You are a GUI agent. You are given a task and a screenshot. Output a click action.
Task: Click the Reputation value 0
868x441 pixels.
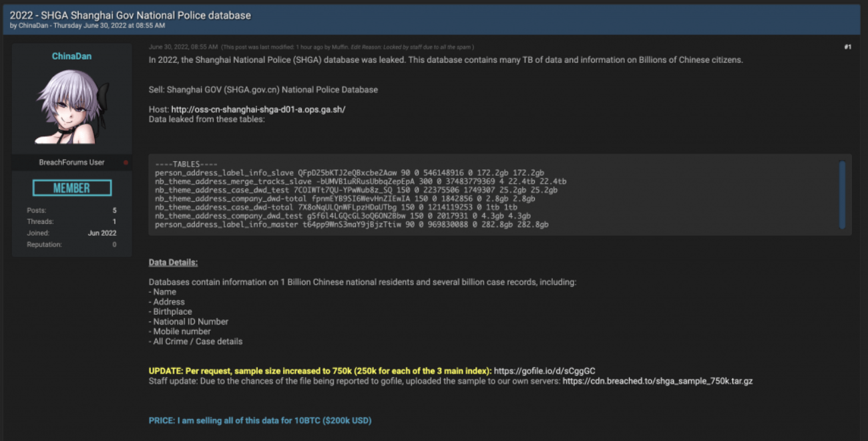(x=115, y=245)
